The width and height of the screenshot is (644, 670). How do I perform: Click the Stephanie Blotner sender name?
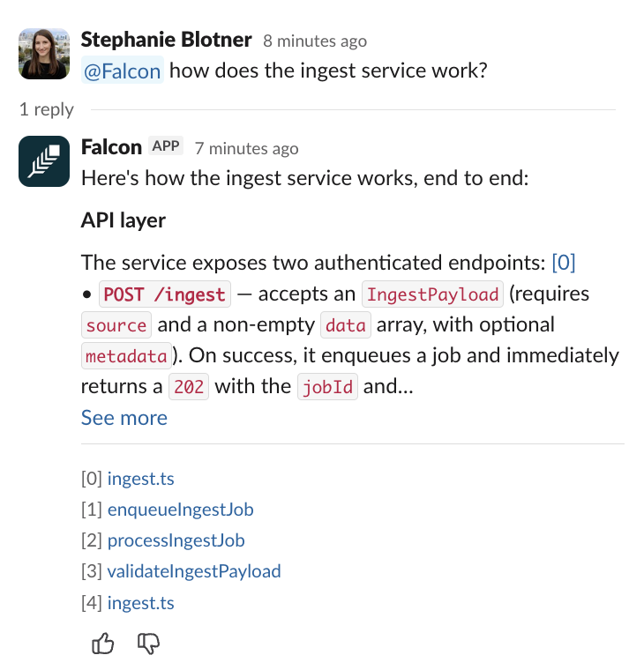166,40
